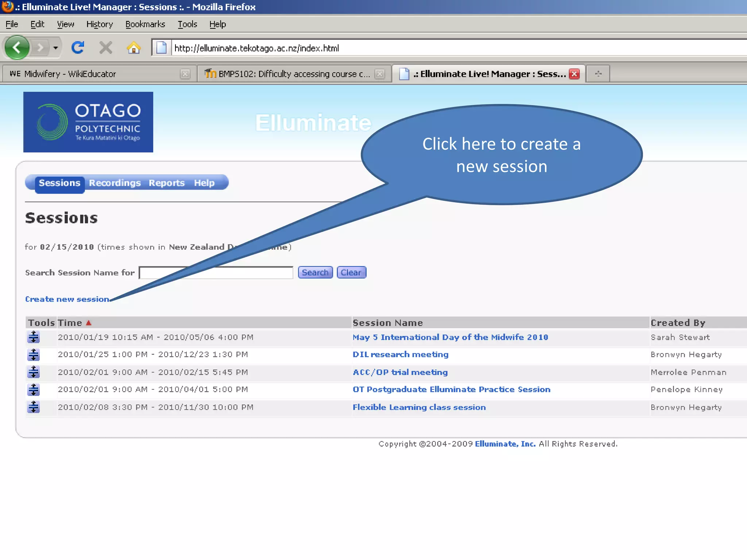This screenshot has width=747, height=560.
Task: Toggle sort order via Time column header
Action: (x=70, y=323)
